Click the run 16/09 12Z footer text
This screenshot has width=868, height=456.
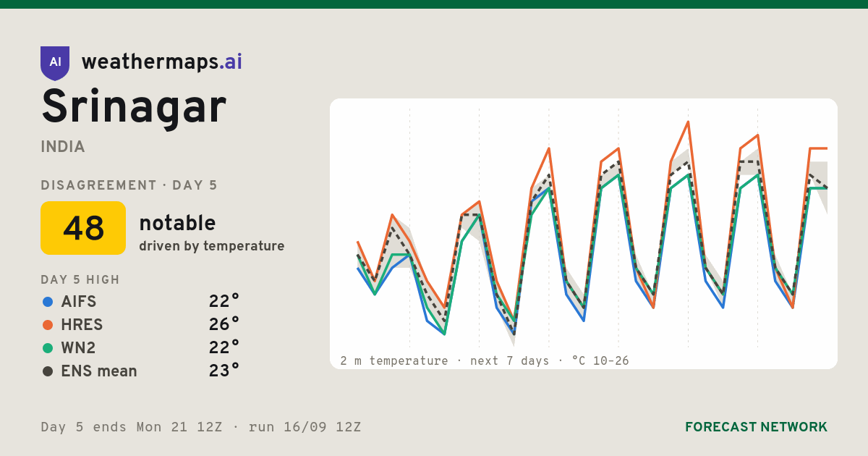pos(305,427)
